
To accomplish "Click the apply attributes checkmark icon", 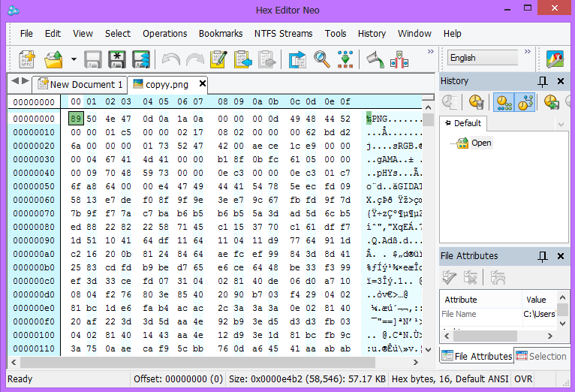I will point(449,278).
